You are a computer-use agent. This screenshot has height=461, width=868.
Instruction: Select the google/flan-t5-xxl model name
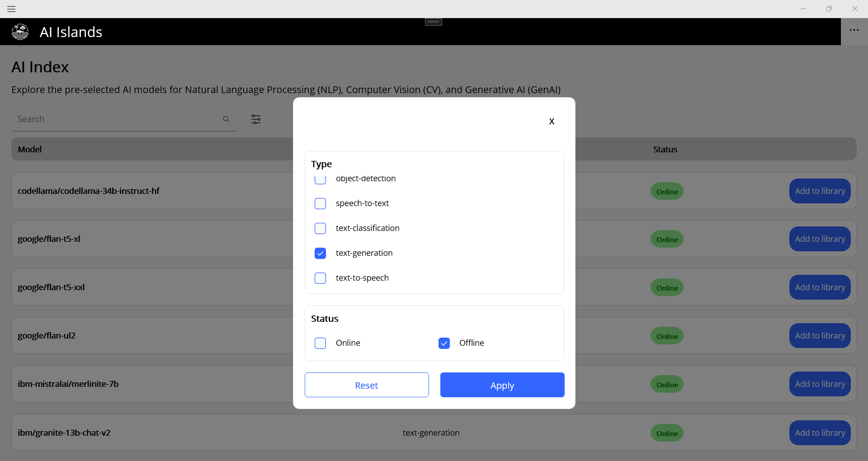[51, 287]
